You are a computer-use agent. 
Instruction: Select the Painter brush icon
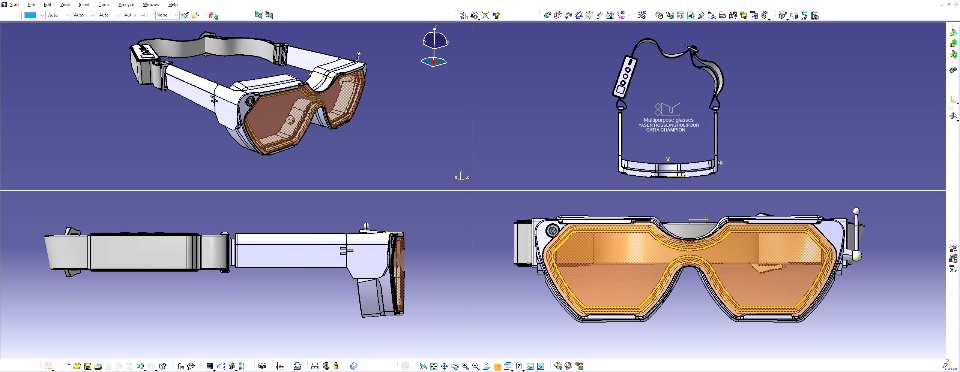pyautogui.click(x=185, y=15)
